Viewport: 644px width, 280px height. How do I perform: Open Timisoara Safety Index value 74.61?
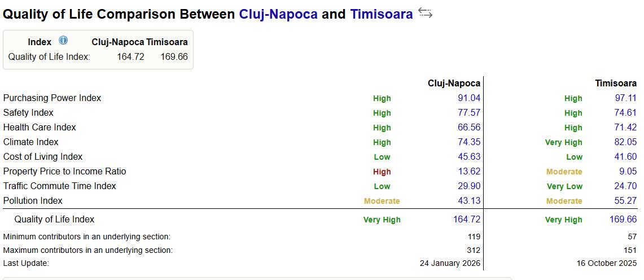pos(625,113)
